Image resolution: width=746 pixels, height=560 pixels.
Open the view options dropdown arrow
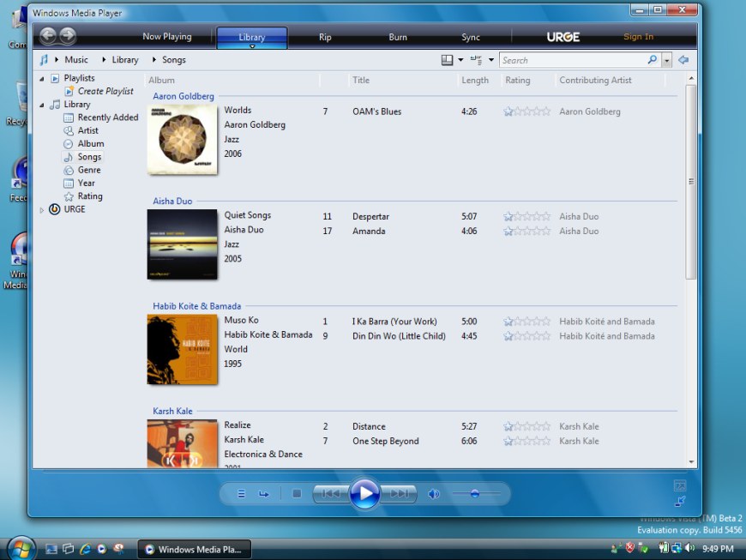(491, 60)
